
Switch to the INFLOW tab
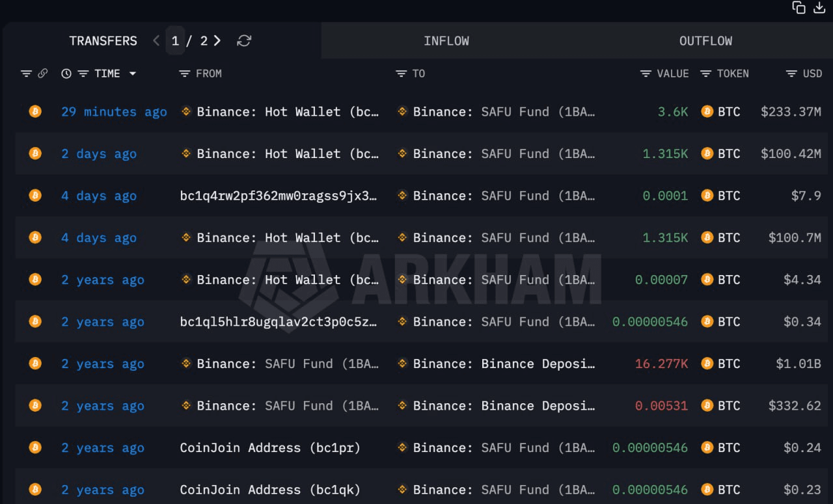tap(446, 41)
